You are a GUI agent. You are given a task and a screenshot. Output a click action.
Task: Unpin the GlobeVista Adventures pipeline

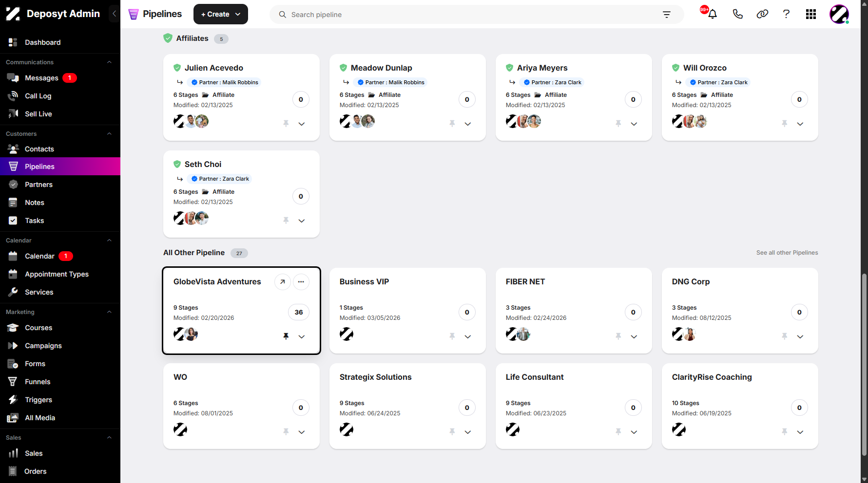click(286, 336)
